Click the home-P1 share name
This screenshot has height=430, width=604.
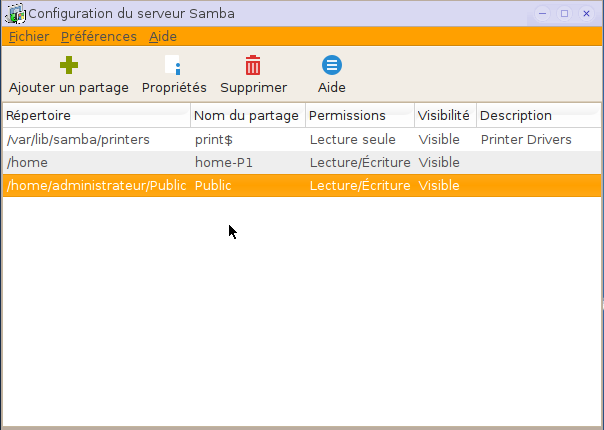[224, 163]
